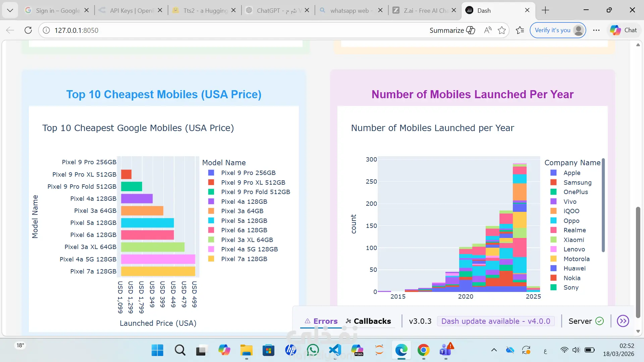Toggle Apple series in legend

572,173
